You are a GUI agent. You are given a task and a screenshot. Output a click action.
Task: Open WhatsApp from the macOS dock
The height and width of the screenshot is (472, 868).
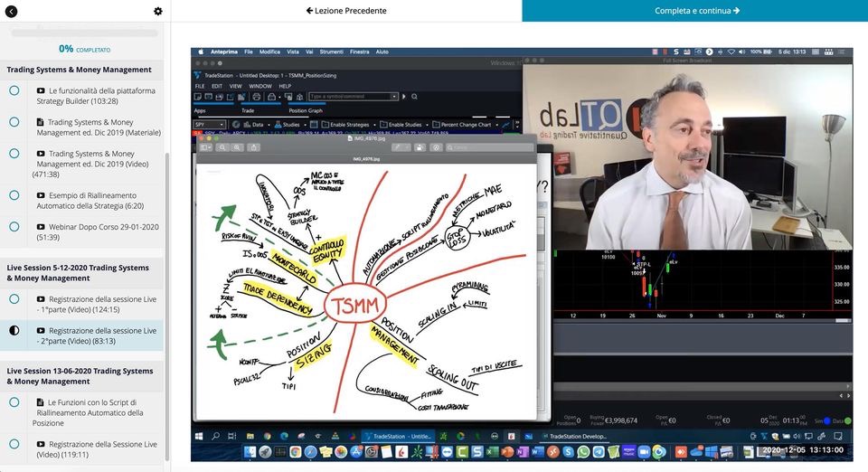pyautogui.click(x=583, y=452)
